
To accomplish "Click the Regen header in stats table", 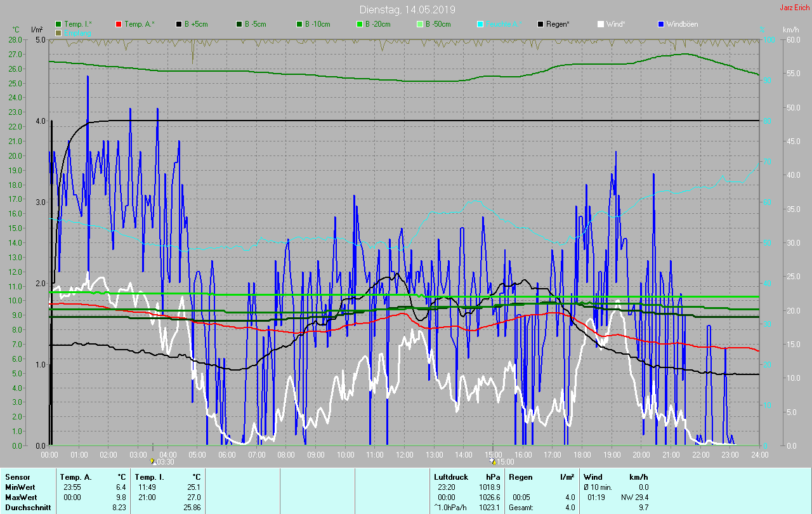I will tap(520, 477).
